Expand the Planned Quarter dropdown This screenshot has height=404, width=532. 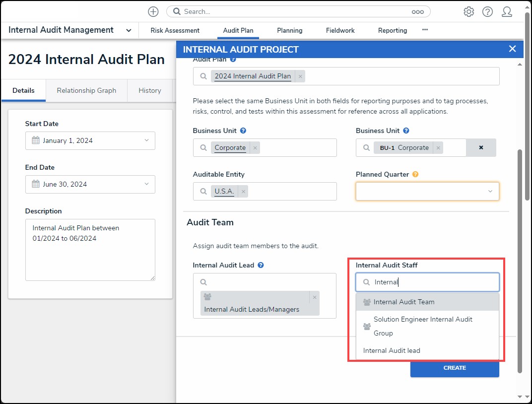[490, 192]
